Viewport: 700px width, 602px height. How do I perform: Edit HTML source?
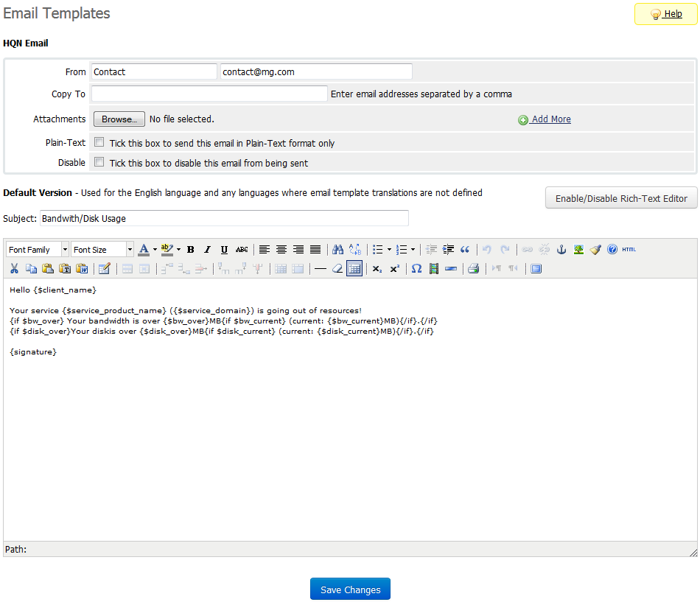(x=629, y=250)
